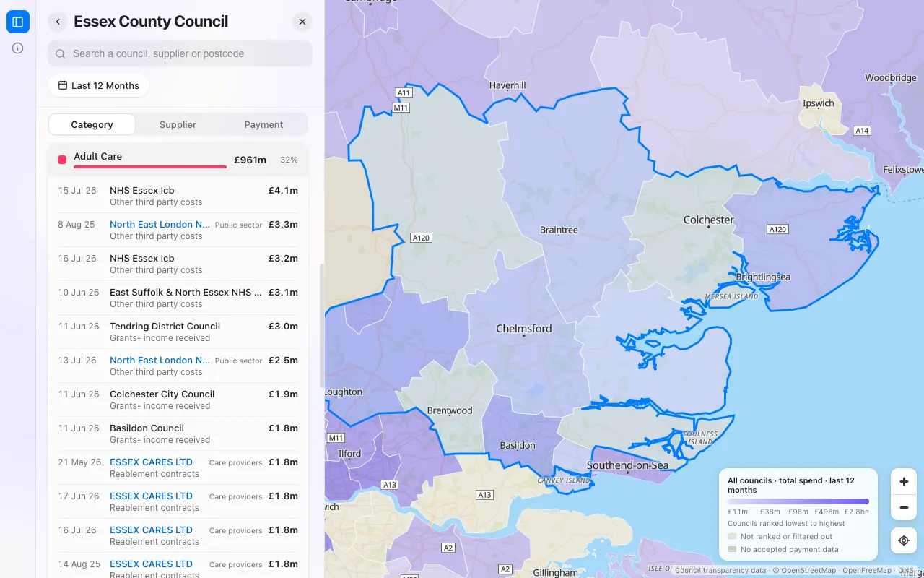
Task: Click the total spend gradient legend bar
Action: (x=798, y=501)
